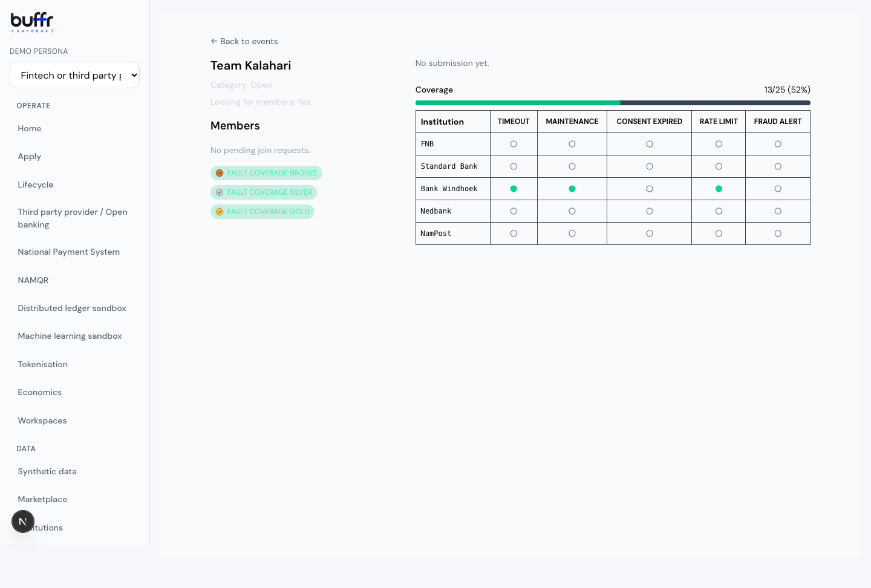This screenshot has width=871, height=588.
Task: Click Back to events link
Action: 244,41
